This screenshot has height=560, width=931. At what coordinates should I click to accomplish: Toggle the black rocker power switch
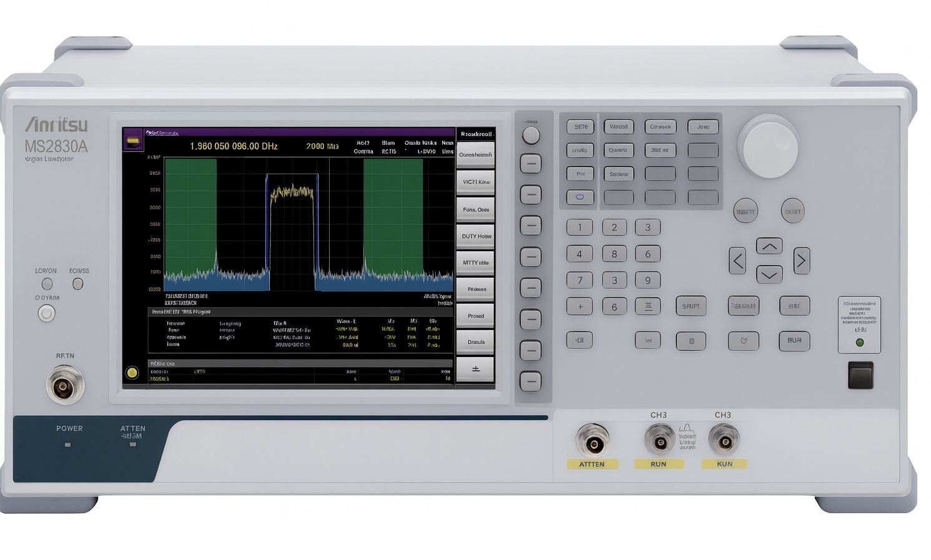point(860,375)
